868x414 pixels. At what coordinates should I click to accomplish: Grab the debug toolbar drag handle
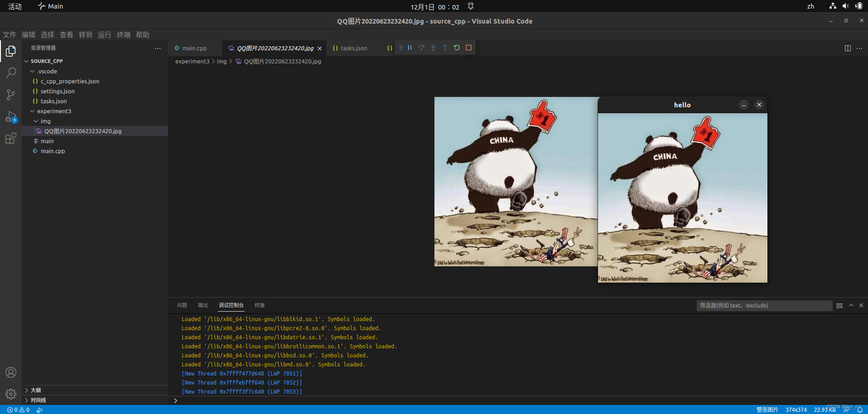pos(401,48)
